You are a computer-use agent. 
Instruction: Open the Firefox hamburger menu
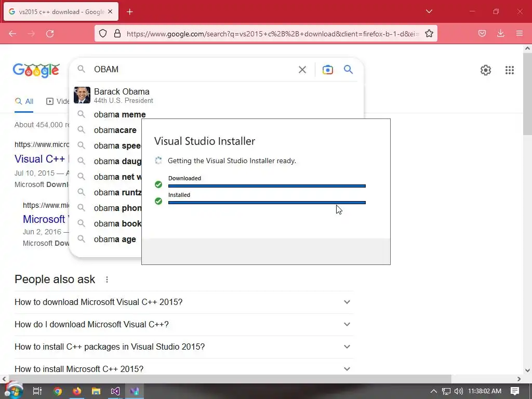tap(519, 34)
